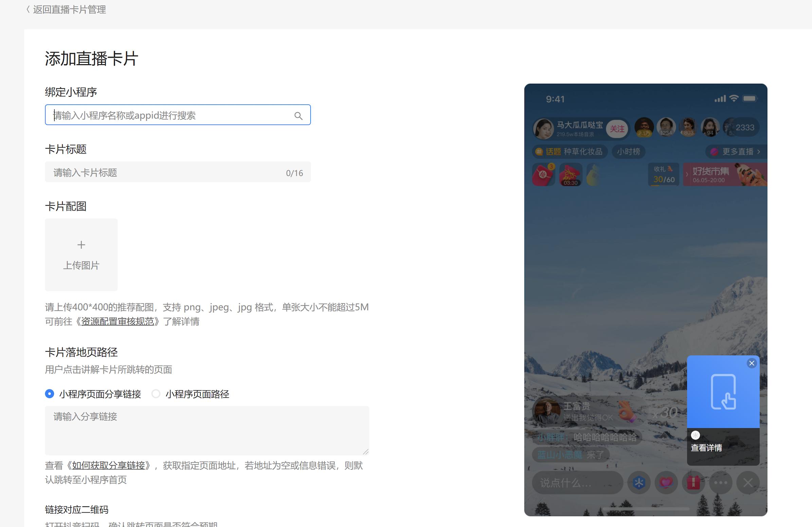Click the plus icon to upload a card image

[x=81, y=245]
